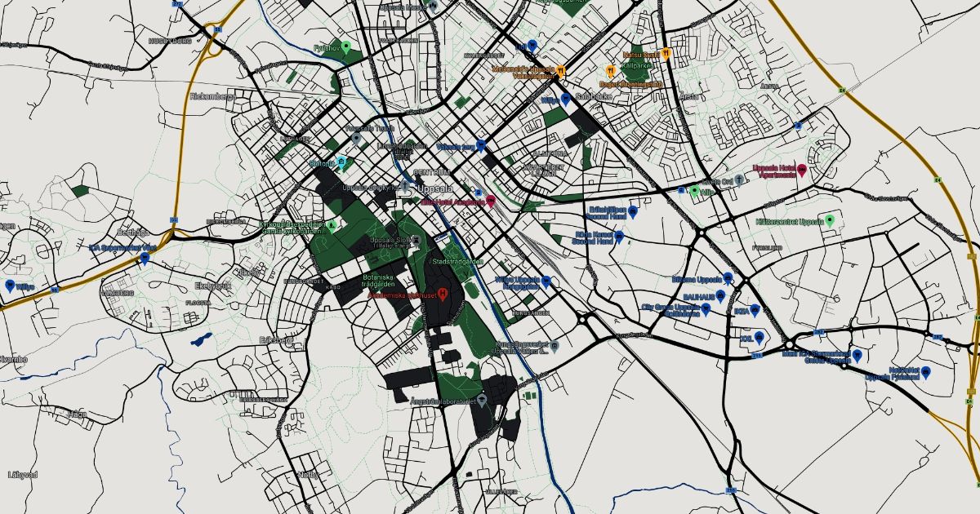The image size is (980, 514).
Task: Select the Livets Ord church pin
Action: pos(738,179)
